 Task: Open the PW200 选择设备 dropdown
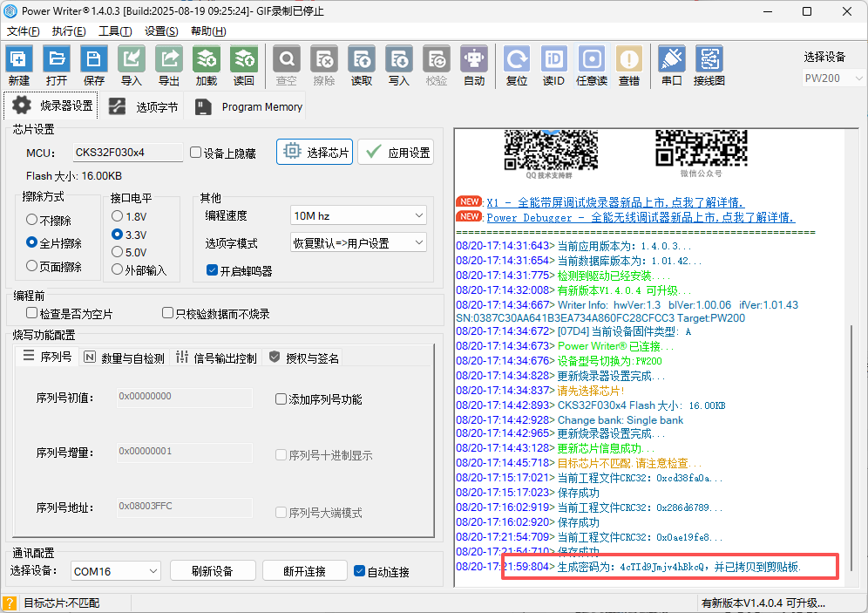click(x=833, y=78)
